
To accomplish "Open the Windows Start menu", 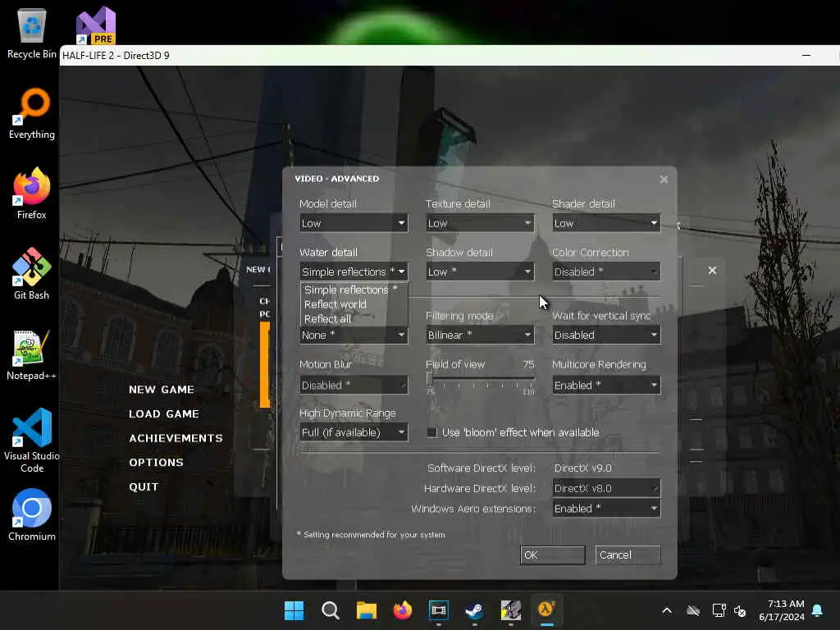I will coord(294,610).
